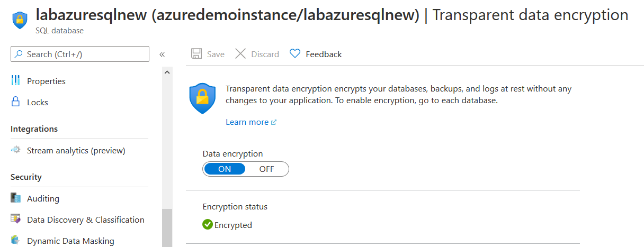Click the Discard X icon
This screenshot has width=644, height=247.
click(240, 54)
